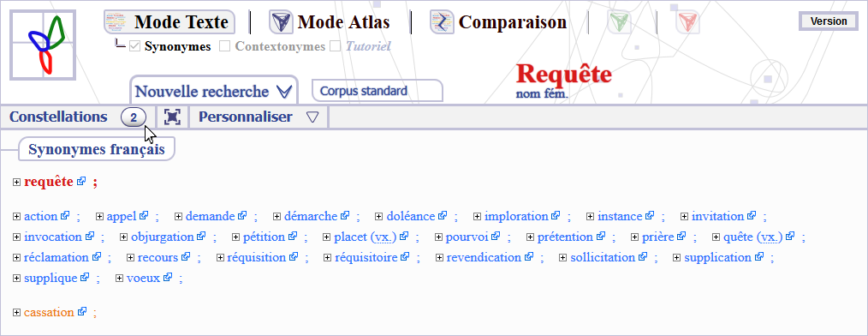
Task: Enable the Contextonymes checkbox
Action: 224,46
